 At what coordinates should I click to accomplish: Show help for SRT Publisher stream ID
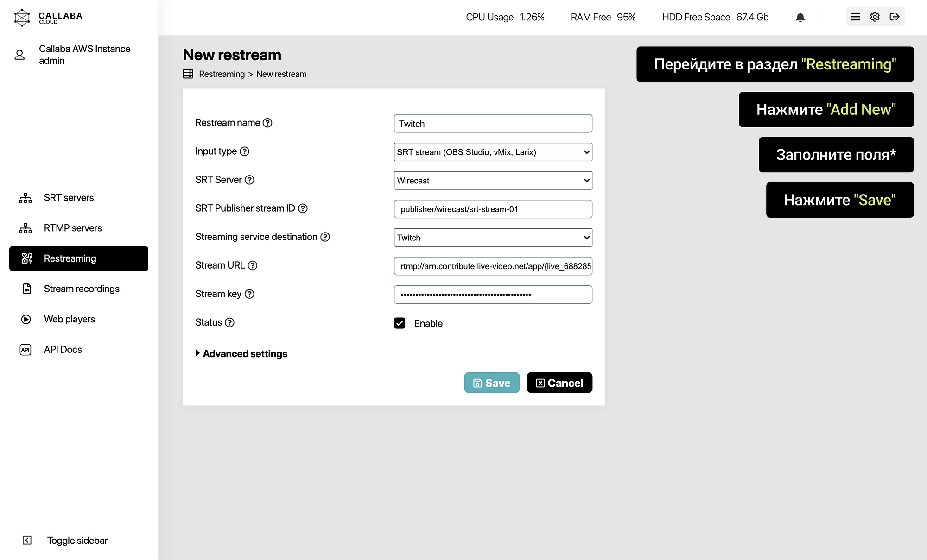point(303,208)
